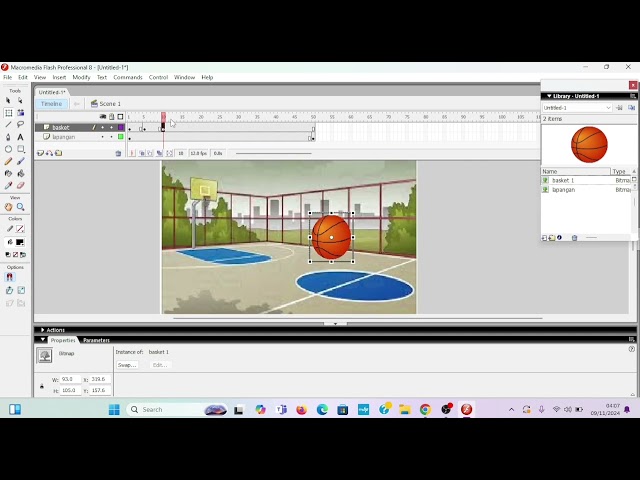Select the Lasso tool
This screenshot has width=640, height=480.
[20, 124]
